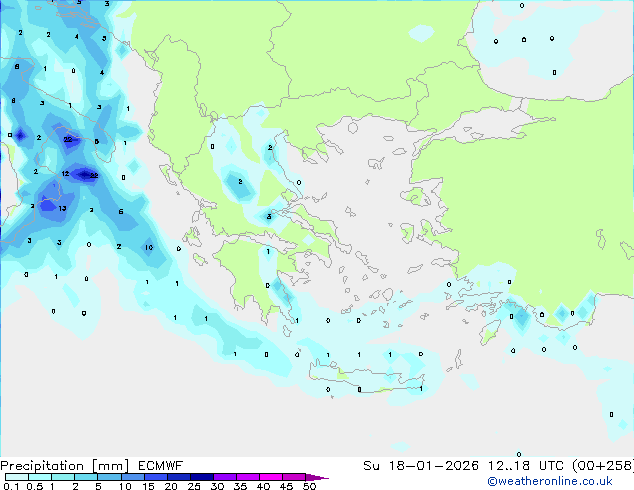Click the legend scale label '0.1'
Screen dimensions: 634x490
click(11, 486)
